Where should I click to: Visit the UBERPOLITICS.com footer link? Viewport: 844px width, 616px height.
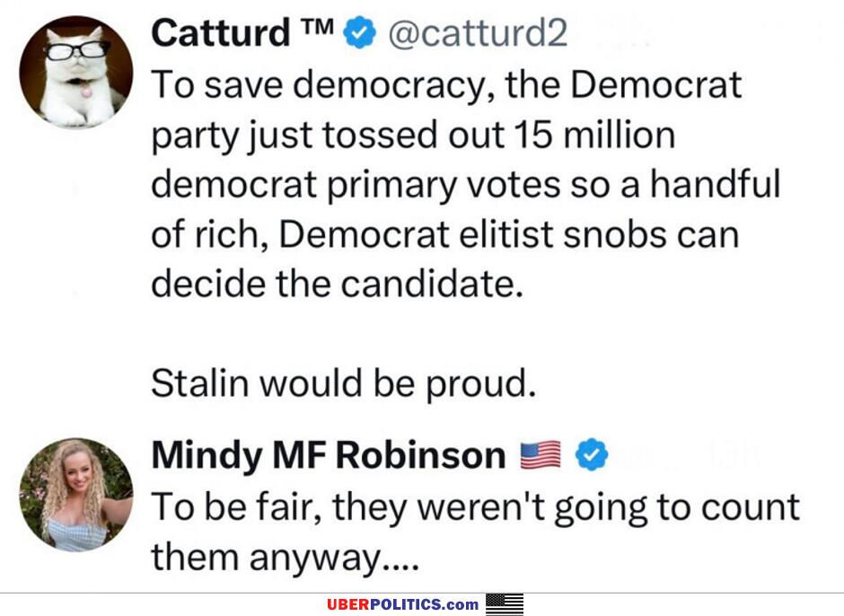click(x=402, y=604)
